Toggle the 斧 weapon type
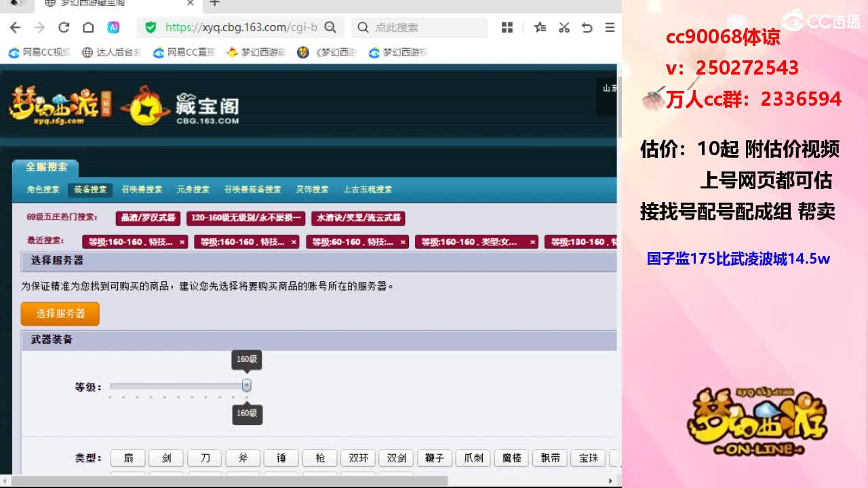Image resolution: width=868 pixels, height=488 pixels. [x=243, y=458]
